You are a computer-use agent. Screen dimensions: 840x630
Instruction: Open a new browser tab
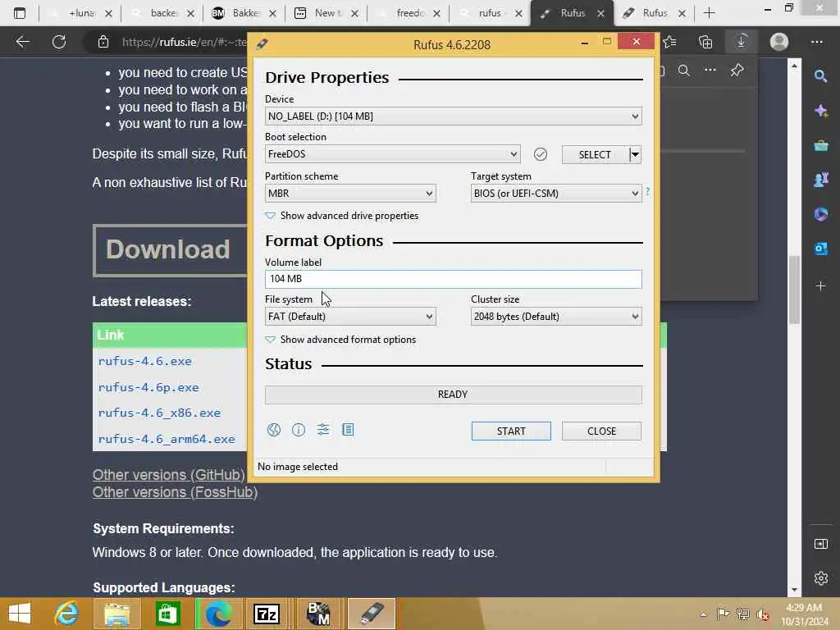coord(710,13)
